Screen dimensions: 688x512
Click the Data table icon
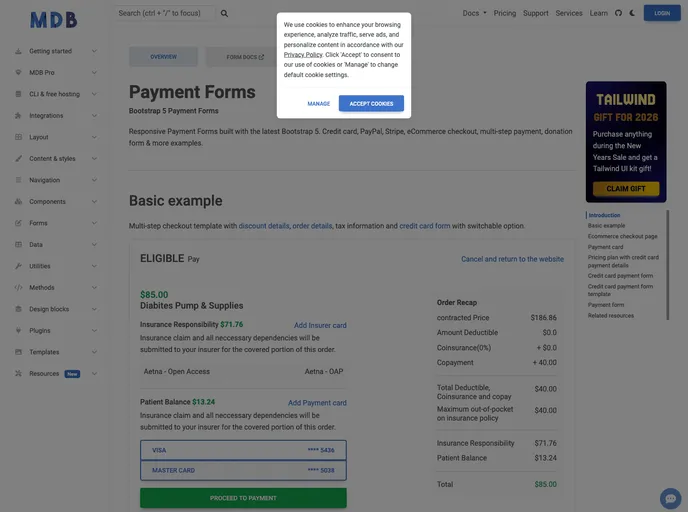(x=18, y=244)
